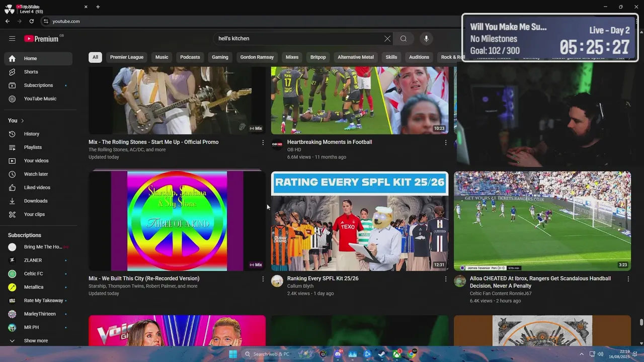
Task: Open options for Ranking Every SPFL Kit
Action: 445,279
